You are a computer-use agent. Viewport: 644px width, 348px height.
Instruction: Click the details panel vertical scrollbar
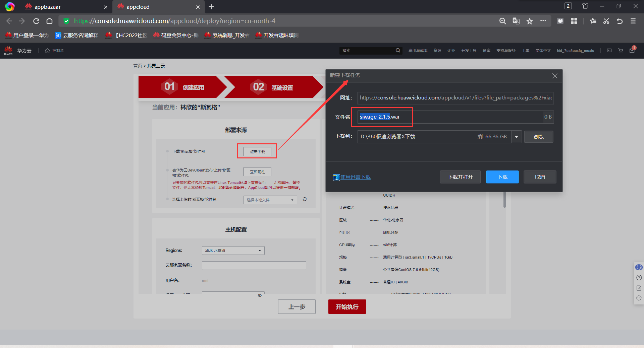(504, 200)
